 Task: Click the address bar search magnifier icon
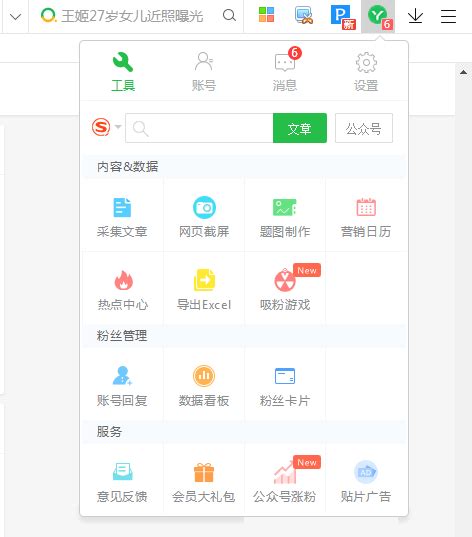coord(229,15)
